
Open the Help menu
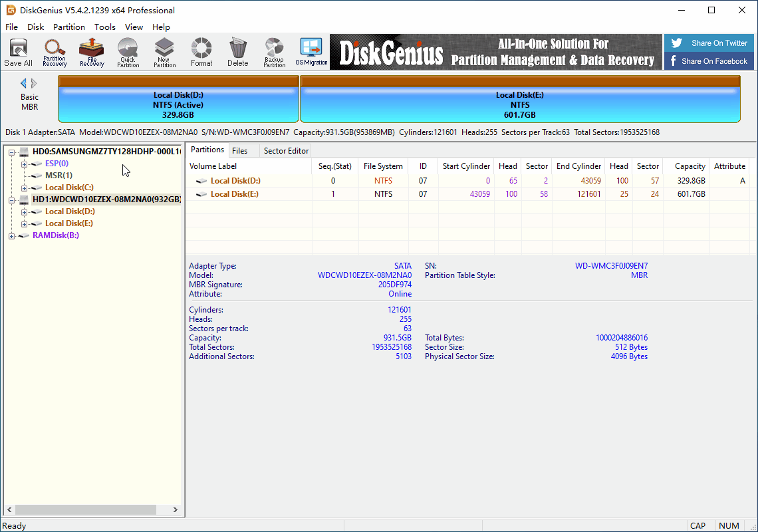(161, 27)
